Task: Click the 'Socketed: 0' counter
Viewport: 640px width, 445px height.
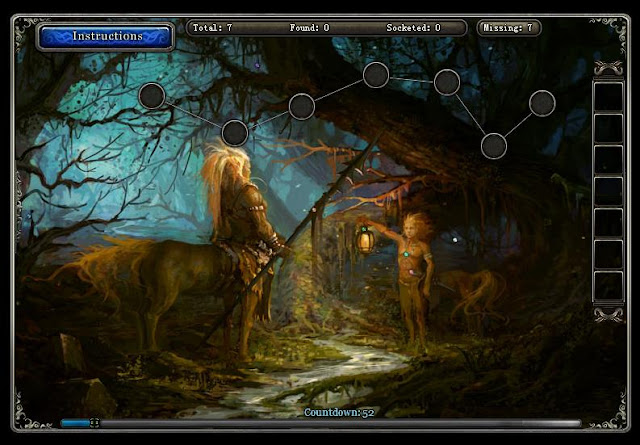Action: pos(413,28)
